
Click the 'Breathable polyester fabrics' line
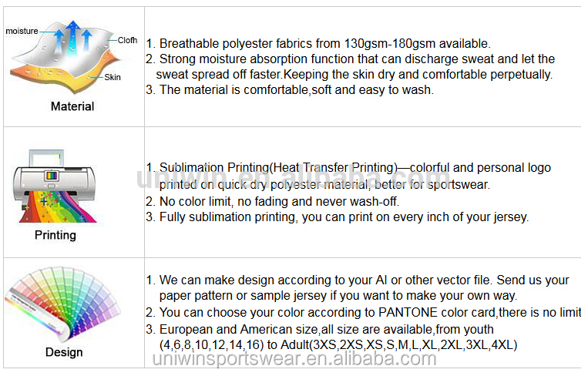point(318,44)
